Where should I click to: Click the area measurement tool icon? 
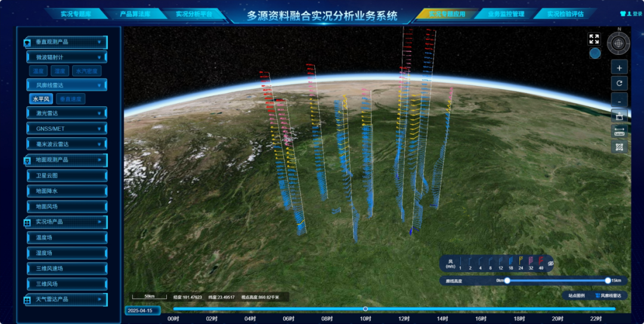[x=619, y=146]
